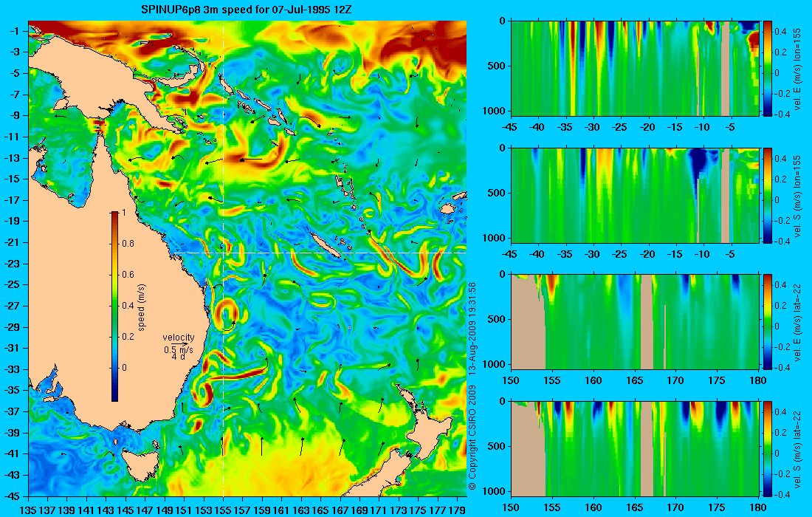Click the '-33' latitude tick on the main map

13,369
